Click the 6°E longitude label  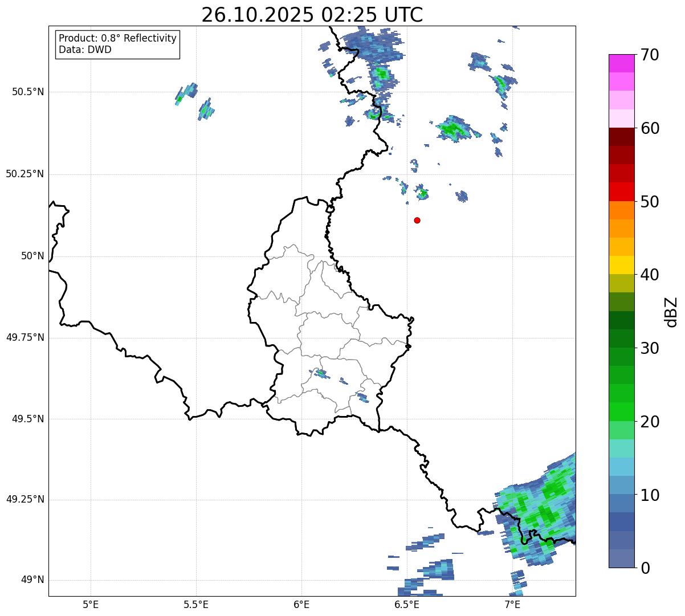click(301, 604)
